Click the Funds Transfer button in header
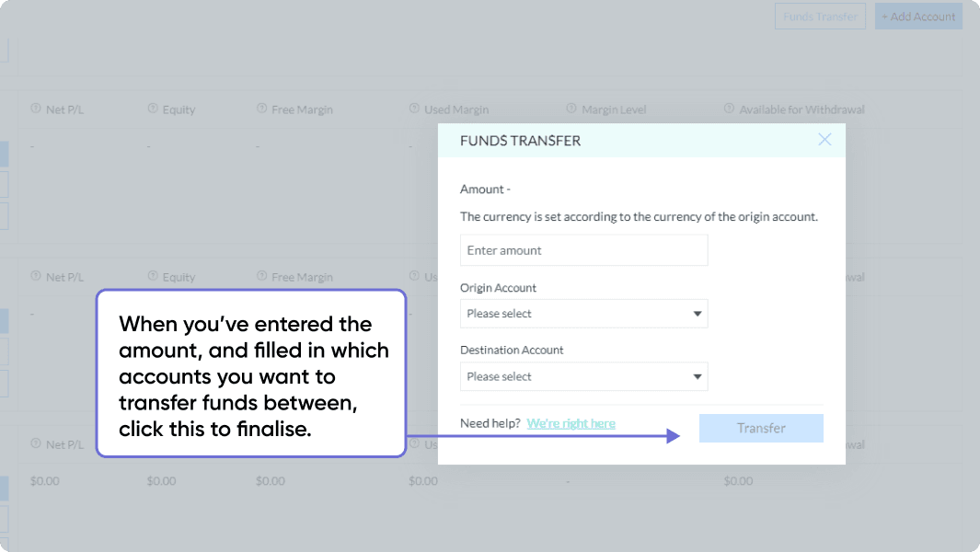Image resolution: width=980 pixels, height=552 pixels. (x=820, y=17)
